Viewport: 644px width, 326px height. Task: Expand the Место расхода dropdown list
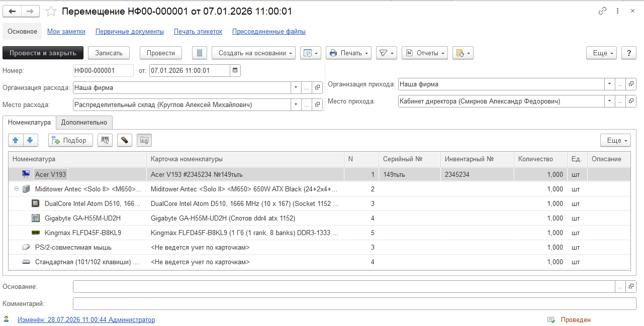coord(296,105)
